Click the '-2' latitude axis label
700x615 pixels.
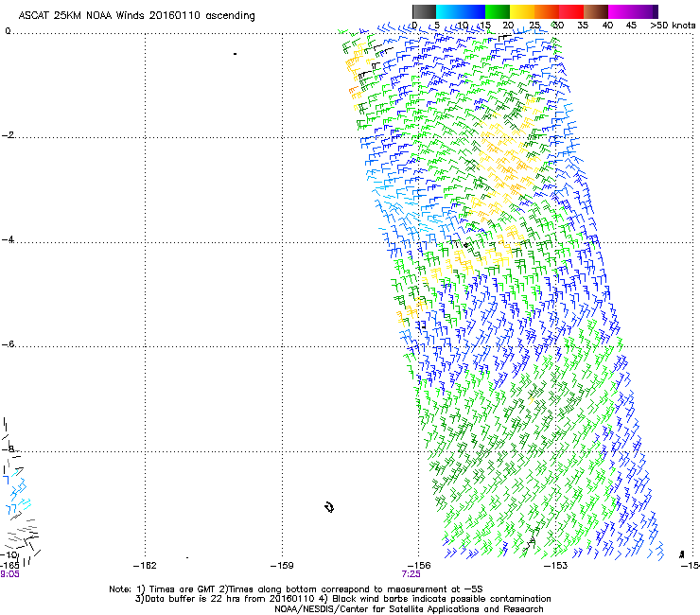[8, 135]
